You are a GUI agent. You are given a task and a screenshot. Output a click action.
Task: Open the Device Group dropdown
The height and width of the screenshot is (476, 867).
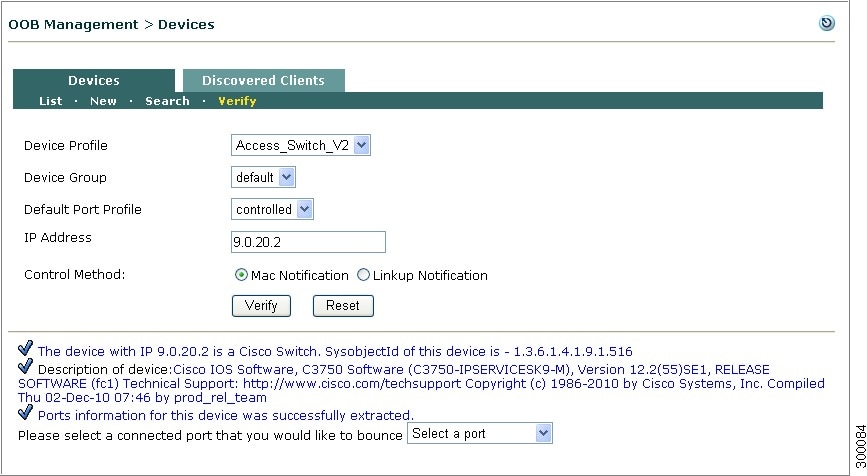pos(263,177)
